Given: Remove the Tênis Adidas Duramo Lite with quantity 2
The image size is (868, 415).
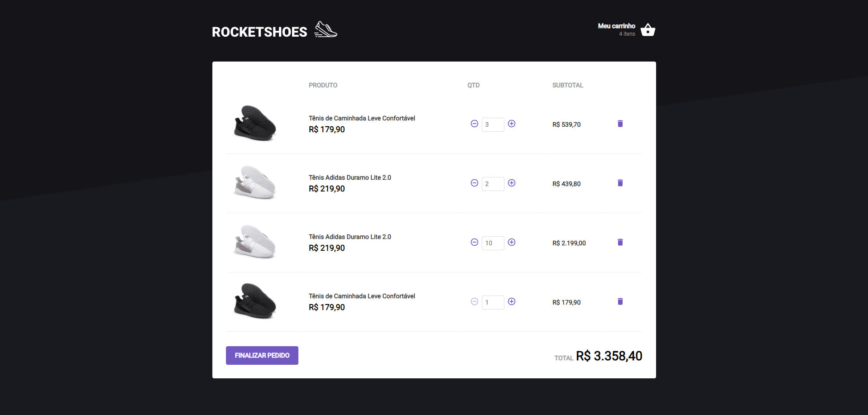Looking at the screenshot, I should pos(620,183).
